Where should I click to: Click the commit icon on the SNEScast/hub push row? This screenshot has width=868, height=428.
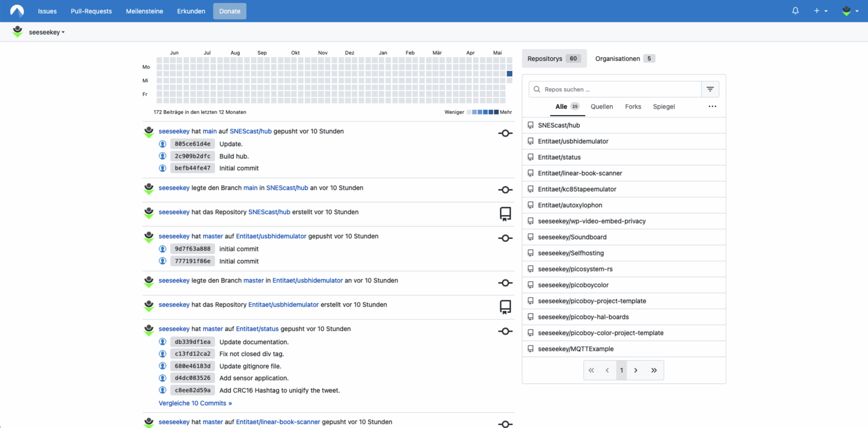pyautogui.click(x=505, y=133)
